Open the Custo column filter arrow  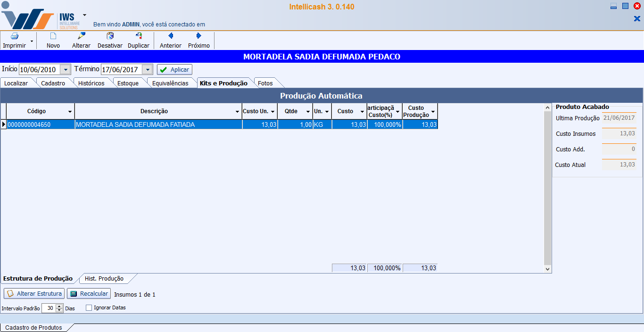(363, 112)
